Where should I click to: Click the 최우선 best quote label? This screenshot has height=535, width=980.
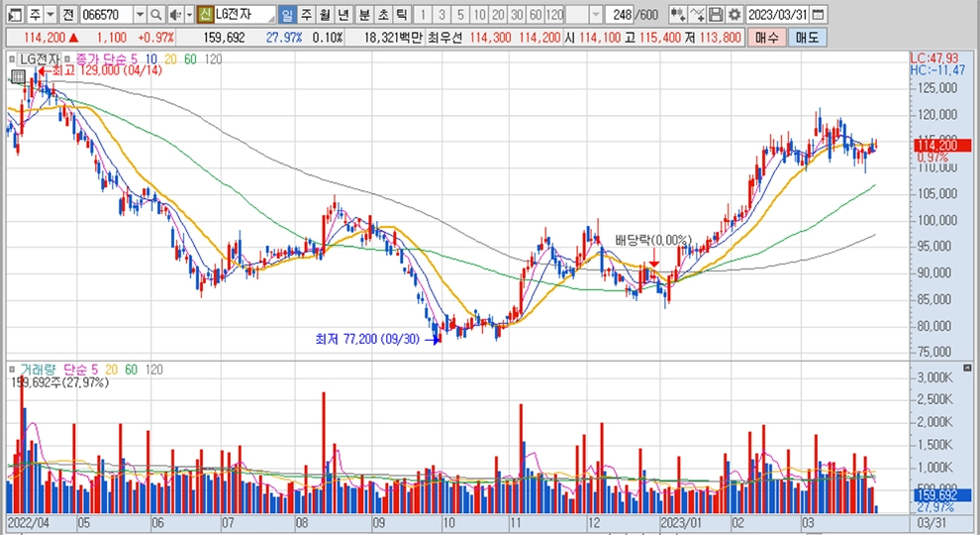coord(445,38)
